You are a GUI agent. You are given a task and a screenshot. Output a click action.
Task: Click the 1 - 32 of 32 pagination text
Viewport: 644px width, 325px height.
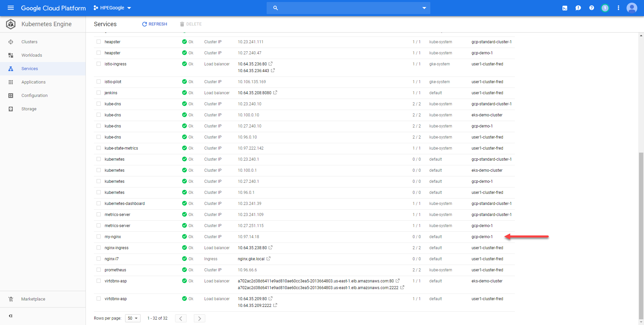157,318
